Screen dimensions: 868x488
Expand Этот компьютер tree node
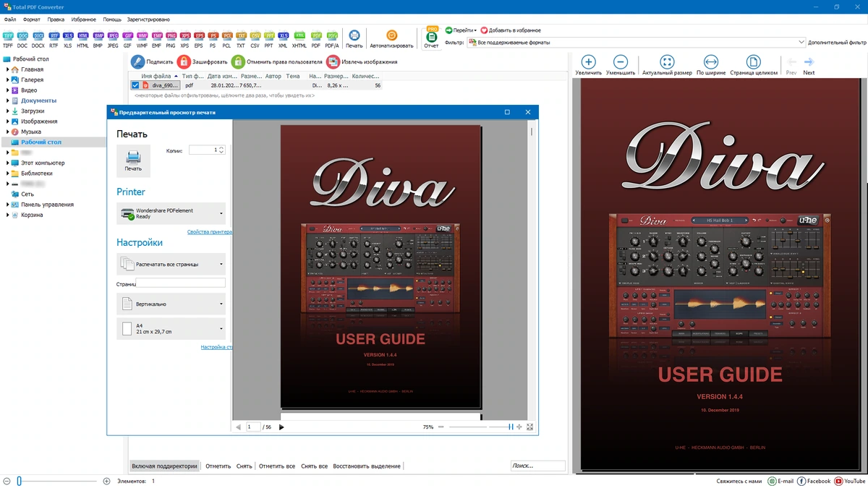pos(7,163)
